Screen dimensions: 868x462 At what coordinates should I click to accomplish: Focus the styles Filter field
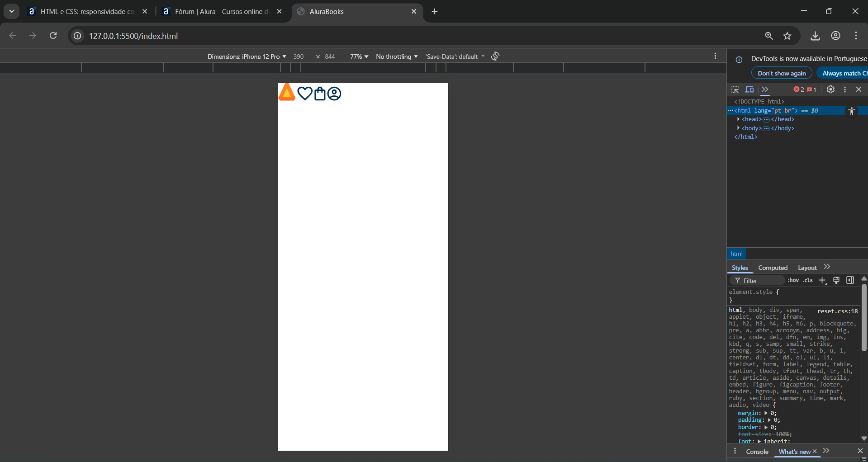[x=758, y=281]
